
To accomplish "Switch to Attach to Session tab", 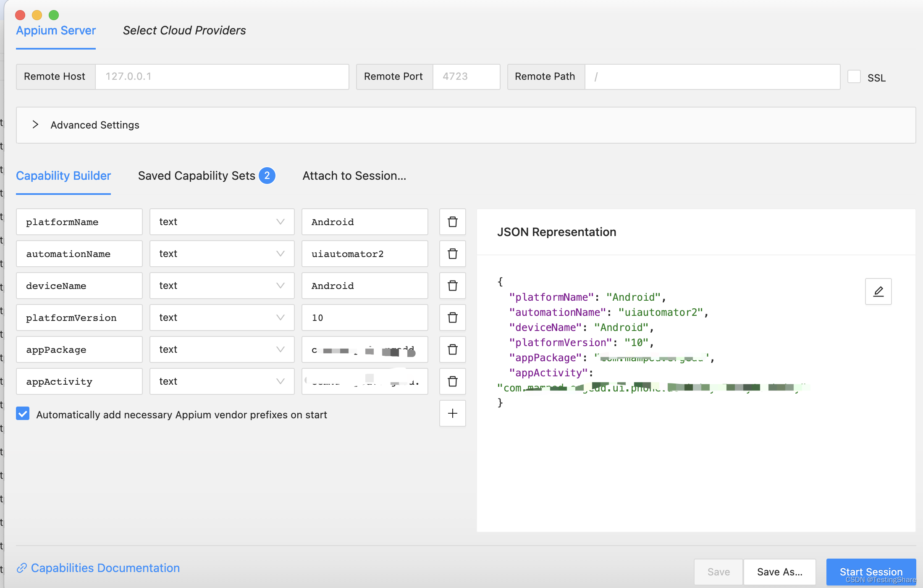I will point(354,176).
